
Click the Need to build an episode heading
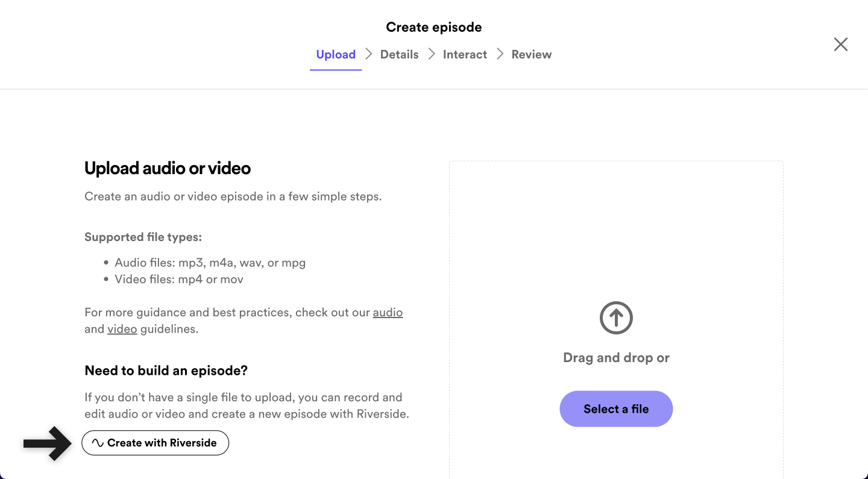(x=166, y=371)
